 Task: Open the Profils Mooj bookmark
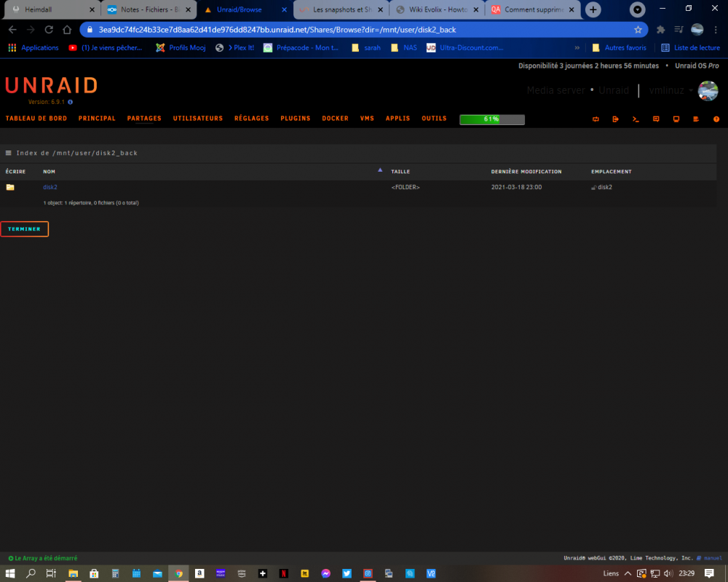pyautogui.click(x=181, y=48)
